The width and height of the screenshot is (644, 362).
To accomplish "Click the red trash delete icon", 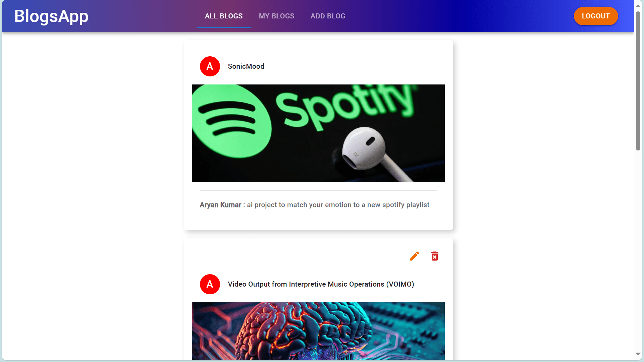I will coord(435,256).
